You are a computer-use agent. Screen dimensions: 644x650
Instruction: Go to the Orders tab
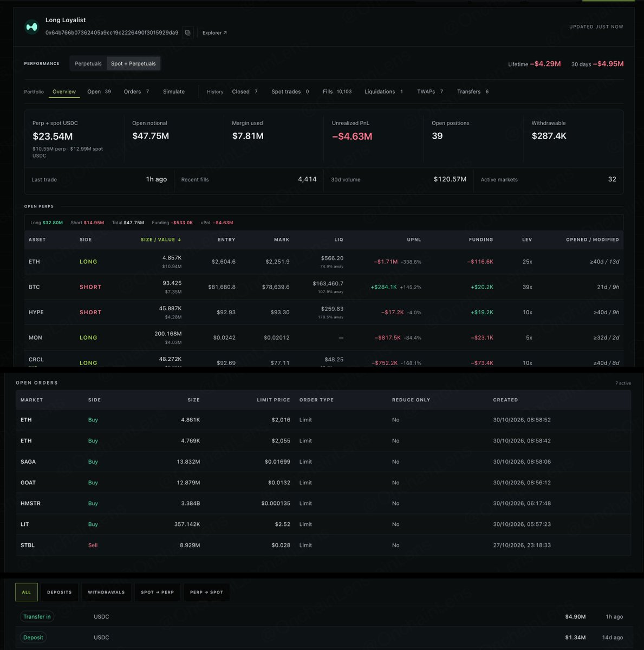(x=136, y=92)
